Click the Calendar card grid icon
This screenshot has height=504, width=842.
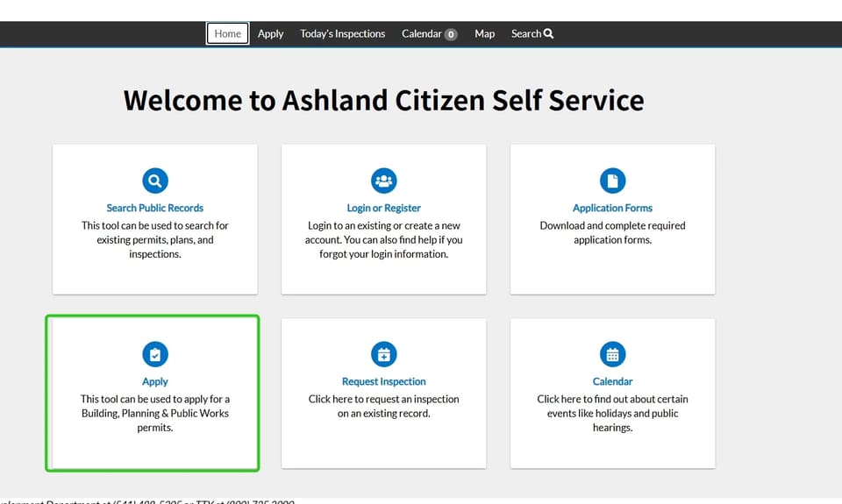click(x=613, y=354)
